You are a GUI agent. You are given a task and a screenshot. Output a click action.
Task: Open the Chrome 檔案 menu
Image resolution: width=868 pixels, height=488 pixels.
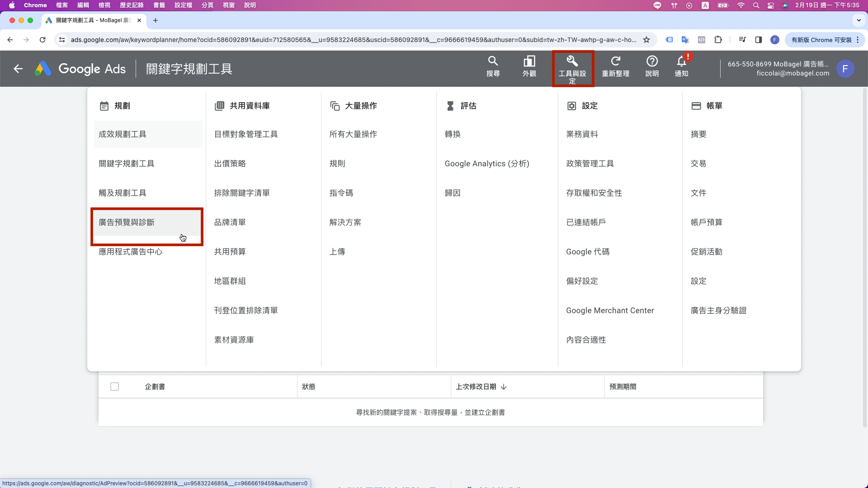coord(61,5)
